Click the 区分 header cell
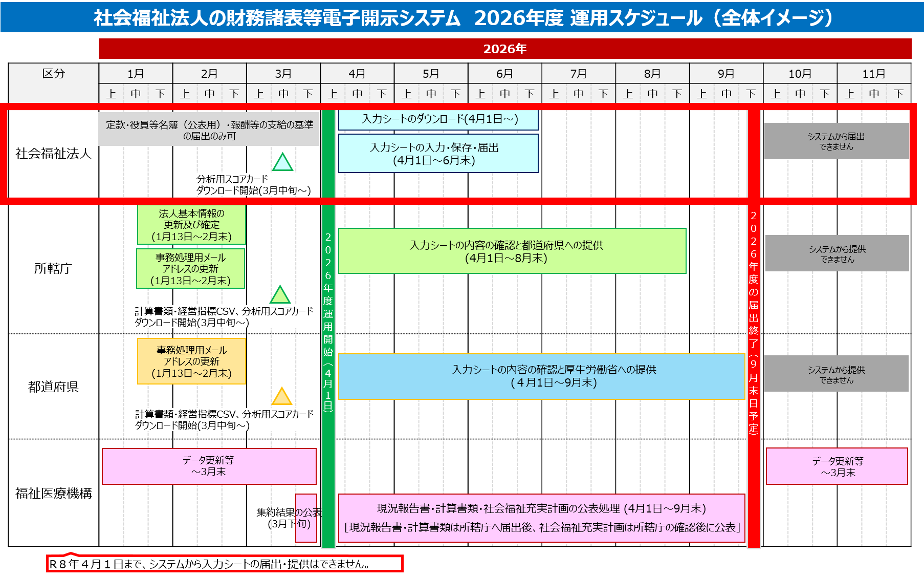 (54, 74)
